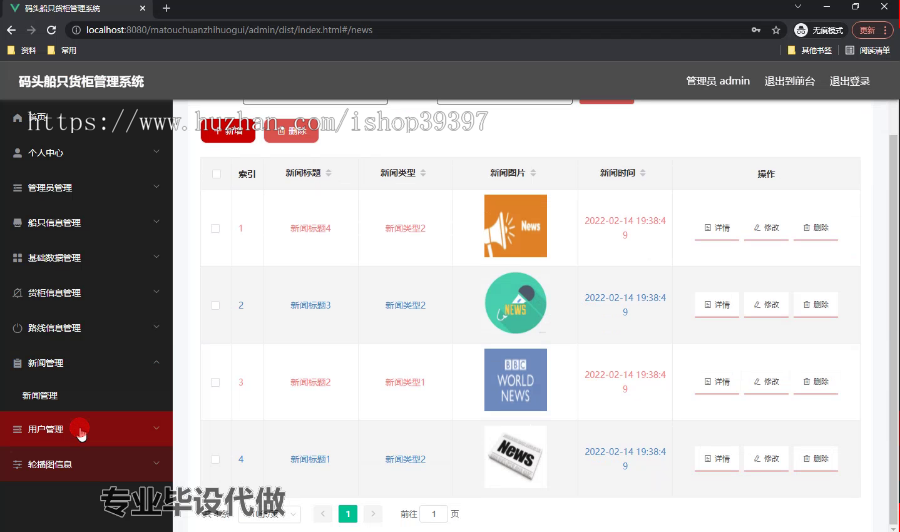Click the orange megaphone News thumbnail
This screenshot has width=900, height=532.
pos(515,226)
